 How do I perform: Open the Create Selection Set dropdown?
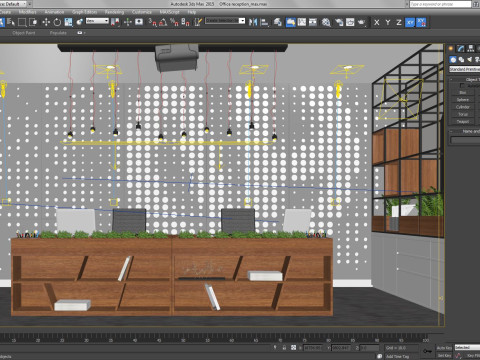tap(225, 21)
